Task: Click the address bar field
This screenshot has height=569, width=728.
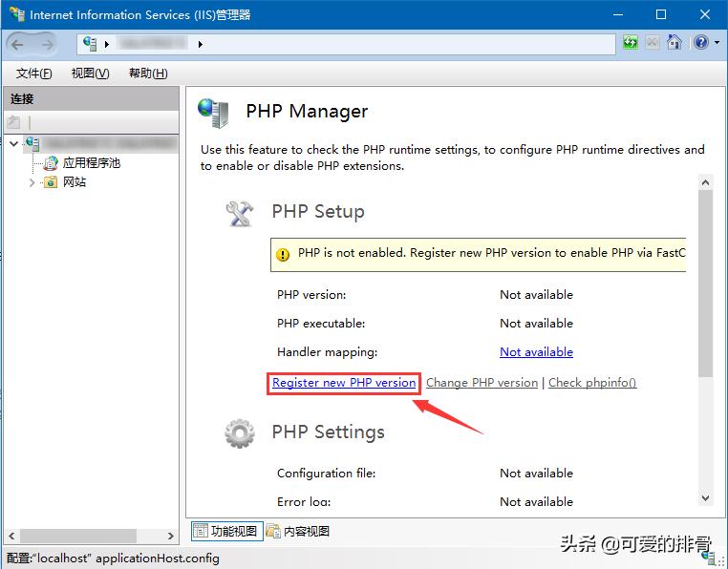Action: point(347,45)
